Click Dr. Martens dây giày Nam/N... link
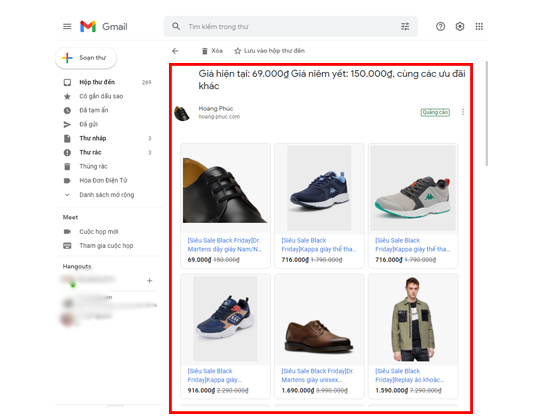The width and height of the screenshot is (560, 420). point(224,245)
